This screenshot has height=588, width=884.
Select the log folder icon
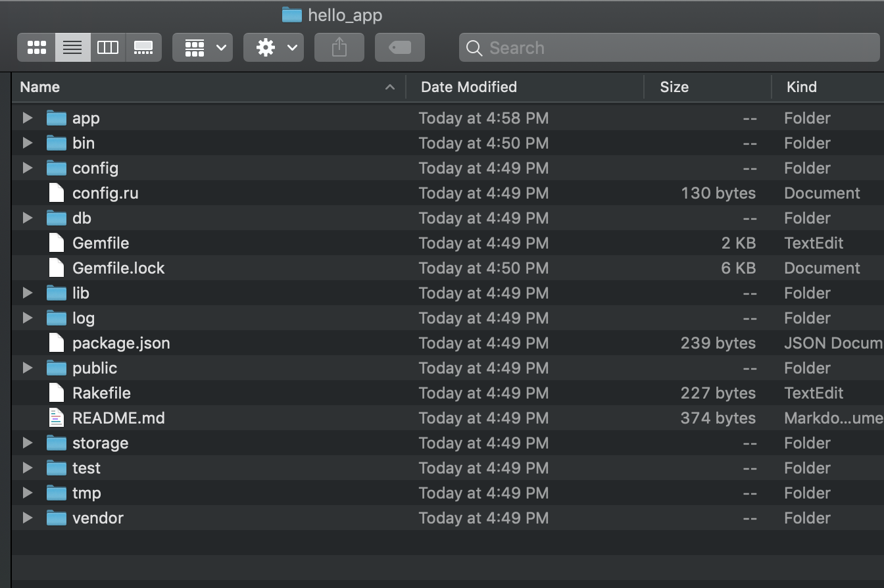tap(57, 318)
